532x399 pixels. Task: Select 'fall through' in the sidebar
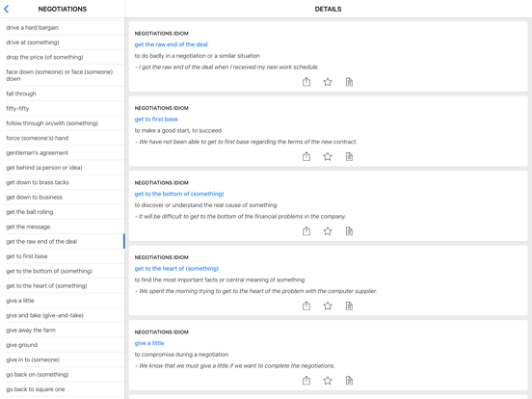click(63, 93)
